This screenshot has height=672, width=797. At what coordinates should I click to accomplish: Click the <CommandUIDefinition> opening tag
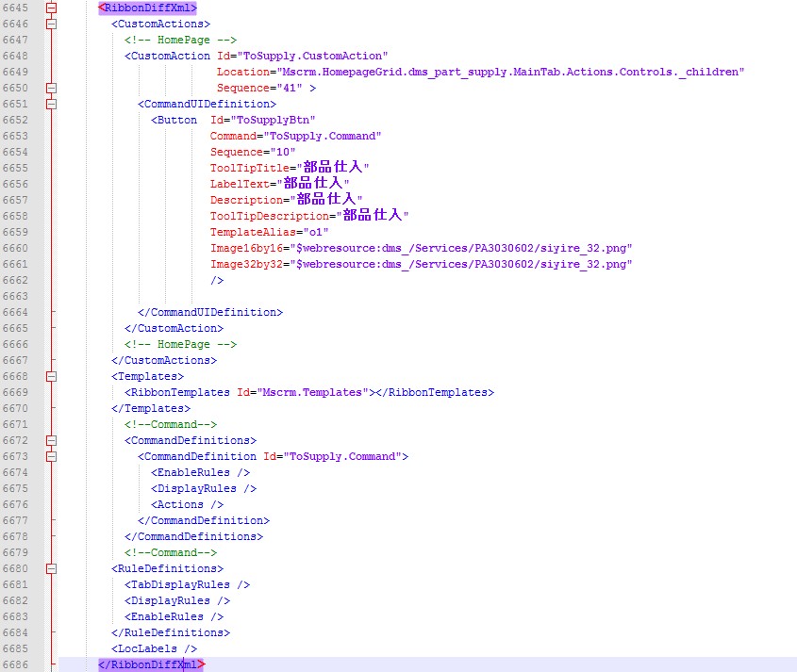point(207,104)
